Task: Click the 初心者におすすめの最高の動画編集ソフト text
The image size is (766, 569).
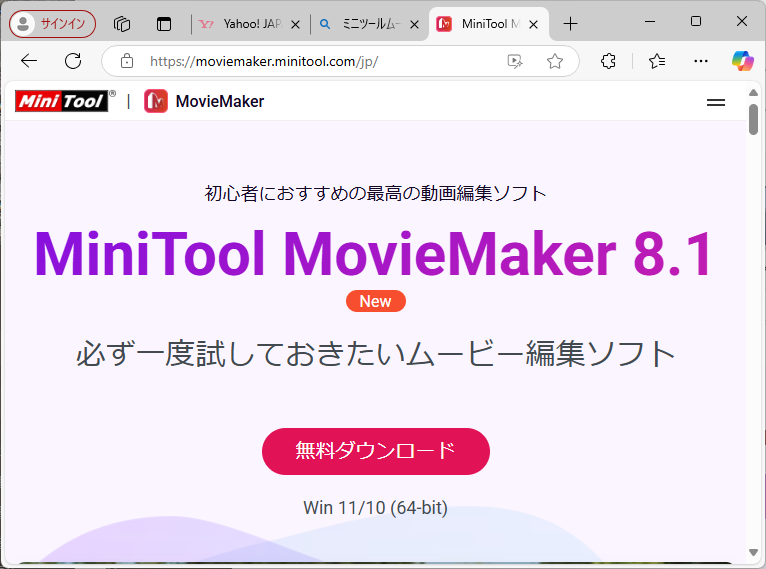Action: (375, 193)
